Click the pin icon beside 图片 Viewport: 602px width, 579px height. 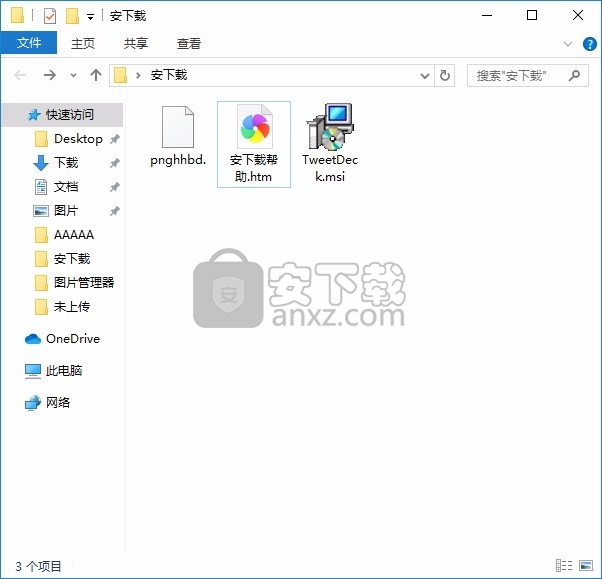point(114,211)
